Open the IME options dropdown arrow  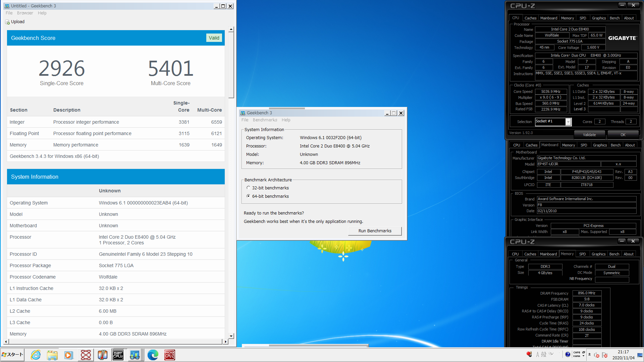coord(584,356)
